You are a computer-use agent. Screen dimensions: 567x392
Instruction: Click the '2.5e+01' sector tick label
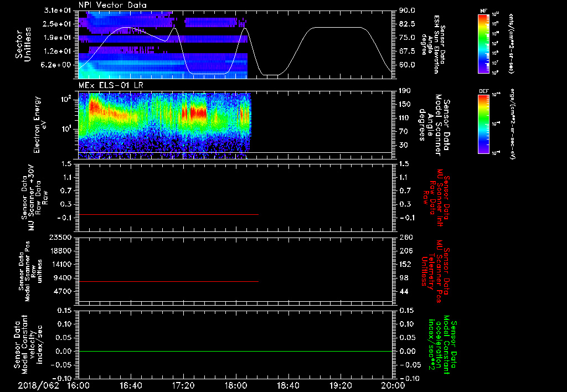(58, 24)
